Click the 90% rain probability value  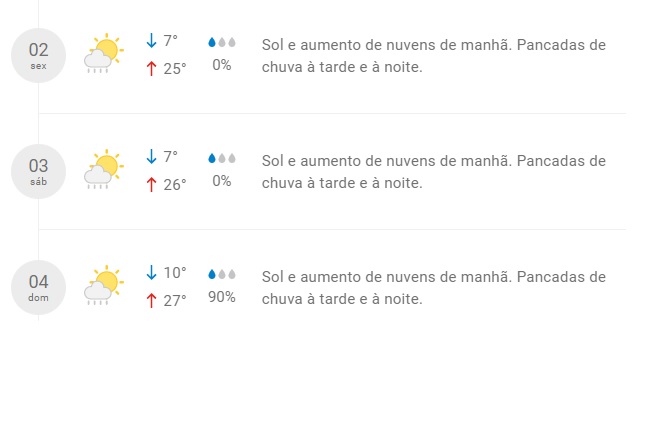click(x=221, y=297)
